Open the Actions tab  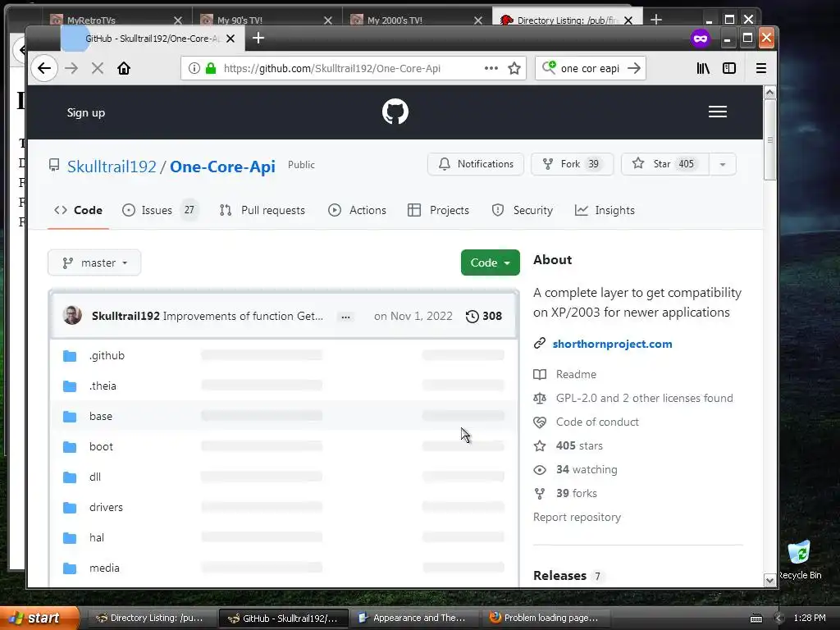pyautogui.click(x=358, y=211)
